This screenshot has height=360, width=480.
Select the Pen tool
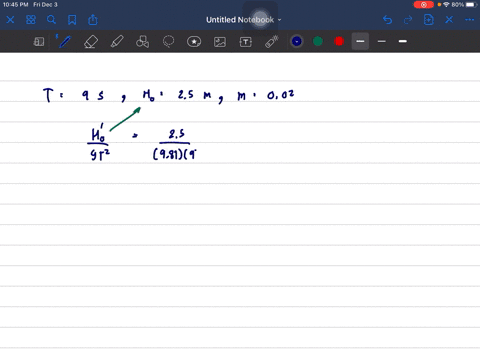[64, 41]
